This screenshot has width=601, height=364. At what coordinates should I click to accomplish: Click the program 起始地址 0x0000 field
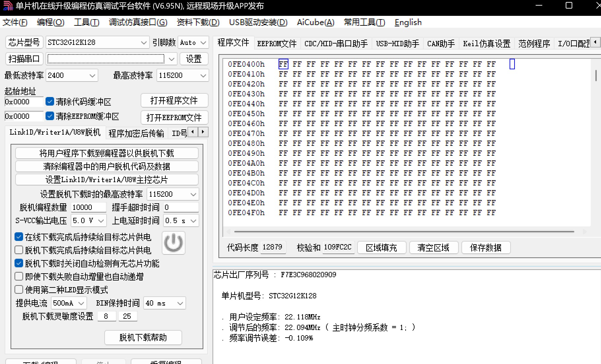click(x=24, y=102)
